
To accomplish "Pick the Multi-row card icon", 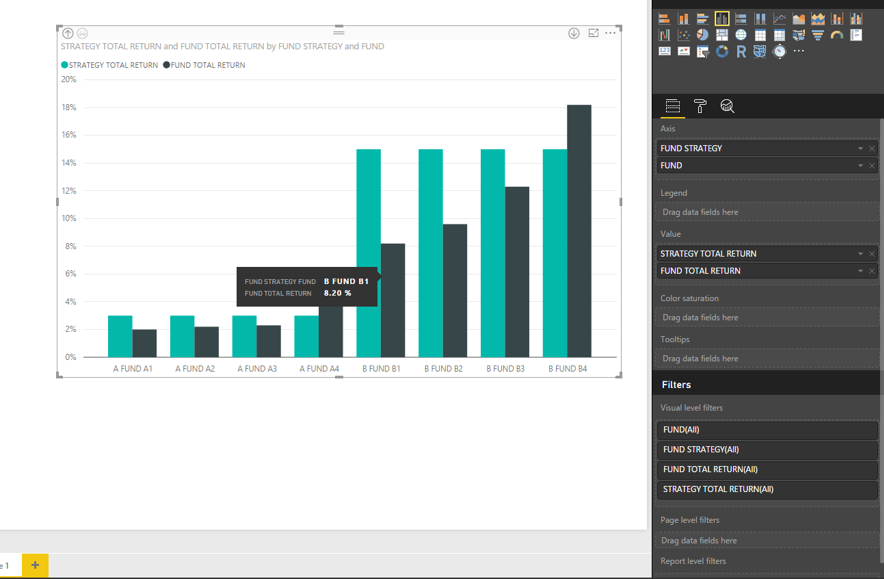I will 856,35.
